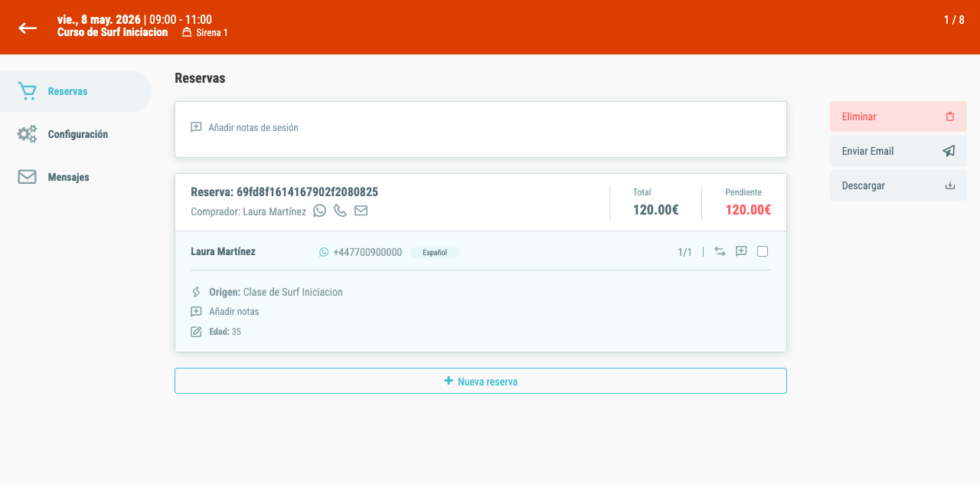Click the Español language tag
Image resolution: width=980 pixels, height=485 pixels.
coord(435,252)
